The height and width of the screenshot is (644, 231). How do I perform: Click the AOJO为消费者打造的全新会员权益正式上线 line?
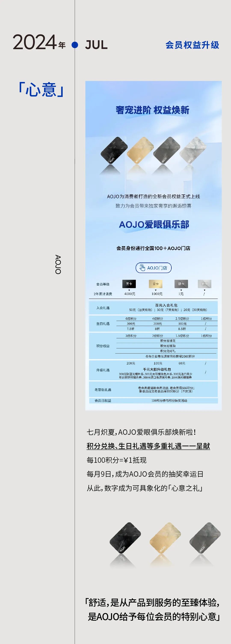(x=153, y=196)
